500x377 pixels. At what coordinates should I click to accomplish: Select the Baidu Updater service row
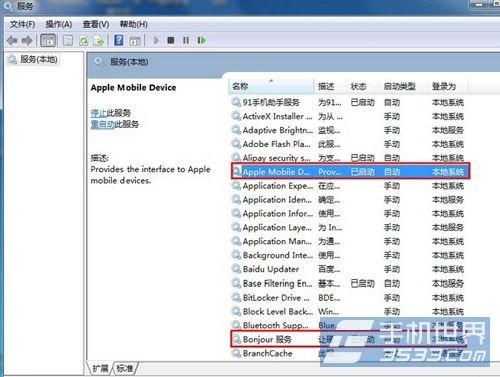pos(348,269)
